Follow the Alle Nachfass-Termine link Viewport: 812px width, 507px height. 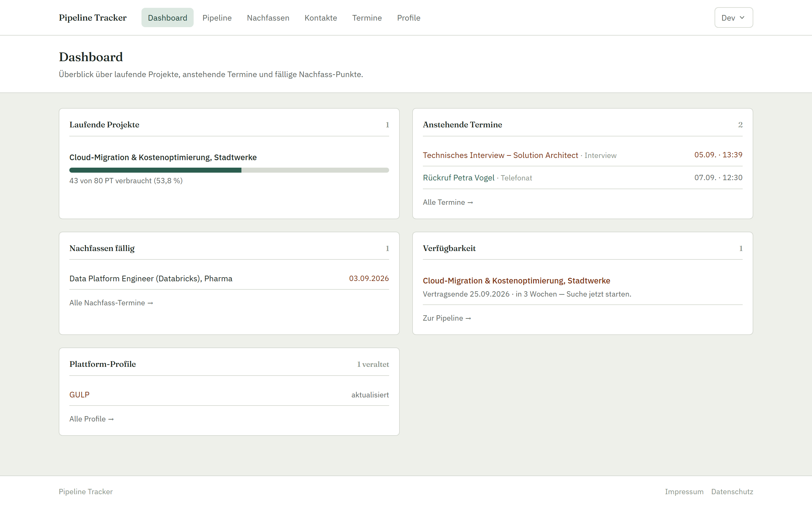pyautogui.click(x=111, y=303)
